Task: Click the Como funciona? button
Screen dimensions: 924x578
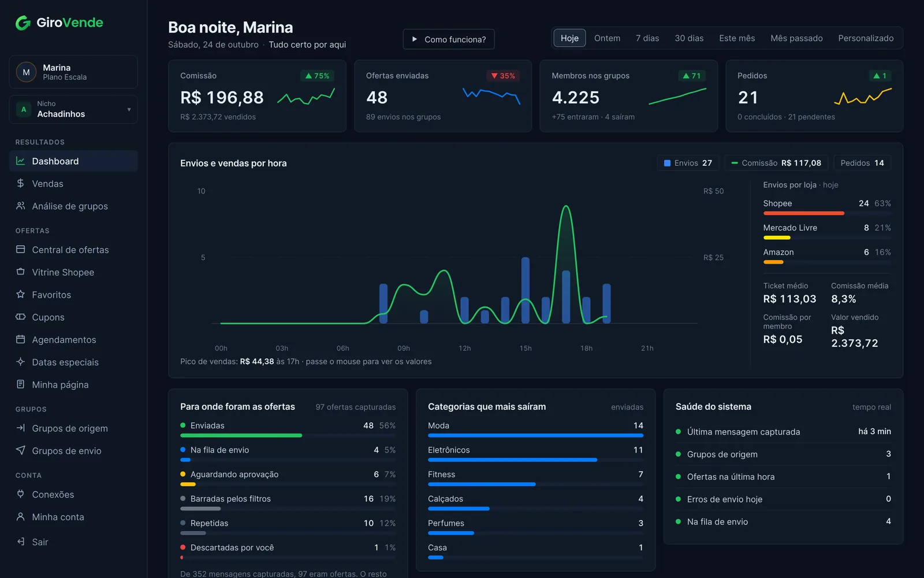Action: pyautogui.click(x=449, y=39)
